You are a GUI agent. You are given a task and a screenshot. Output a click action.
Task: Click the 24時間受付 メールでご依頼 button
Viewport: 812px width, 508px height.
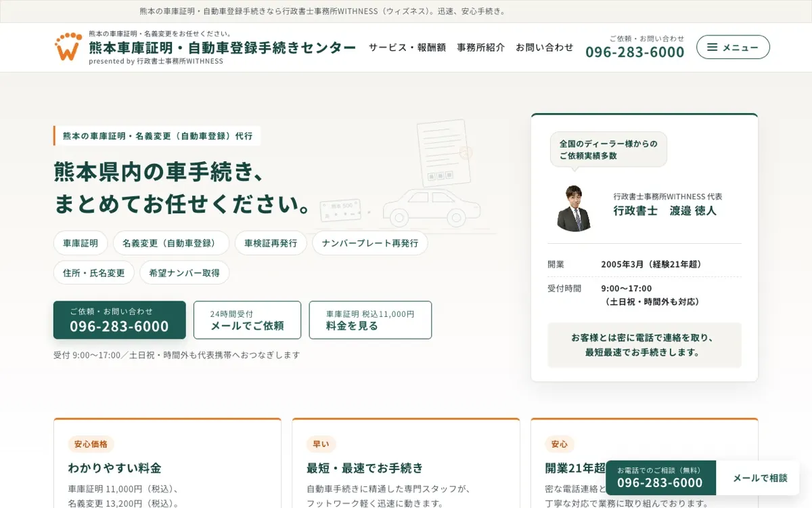247,320
